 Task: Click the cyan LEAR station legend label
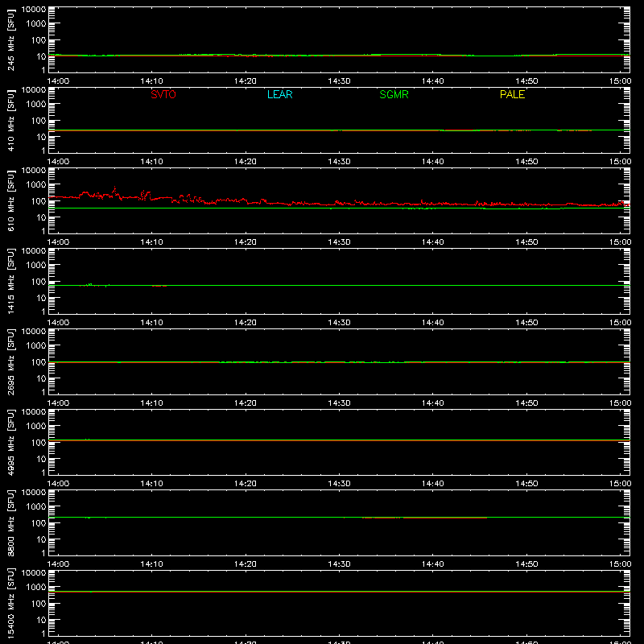(279, 94)
